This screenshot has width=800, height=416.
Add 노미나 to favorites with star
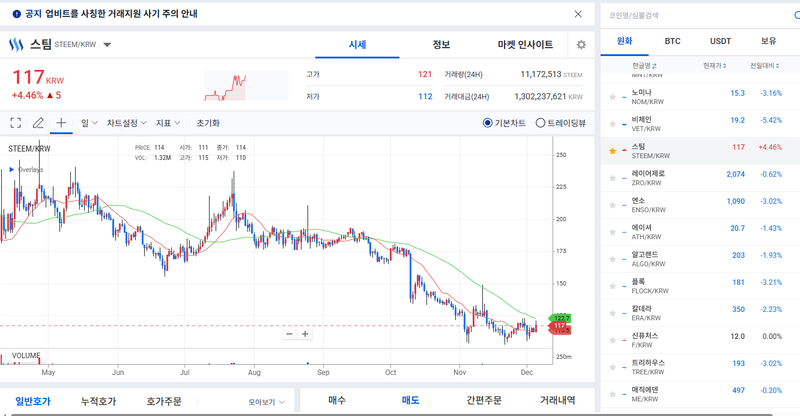click(x=612, y=97)
